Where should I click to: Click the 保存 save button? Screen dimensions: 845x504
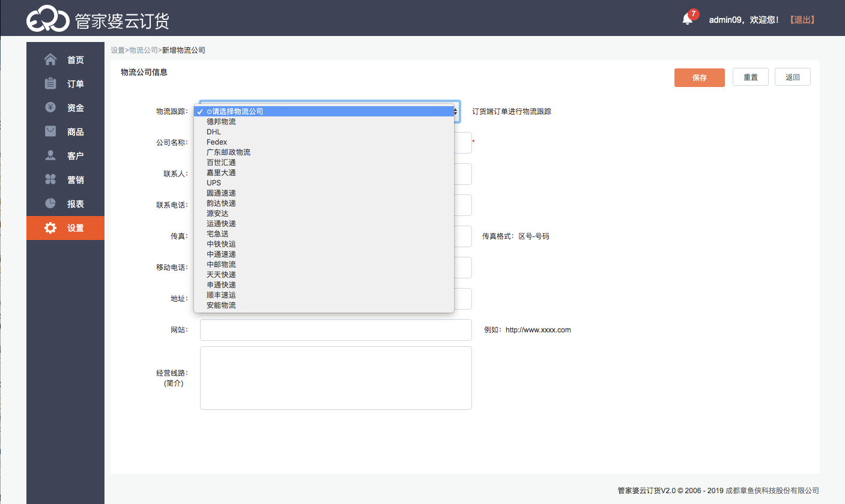coord(700,77)
